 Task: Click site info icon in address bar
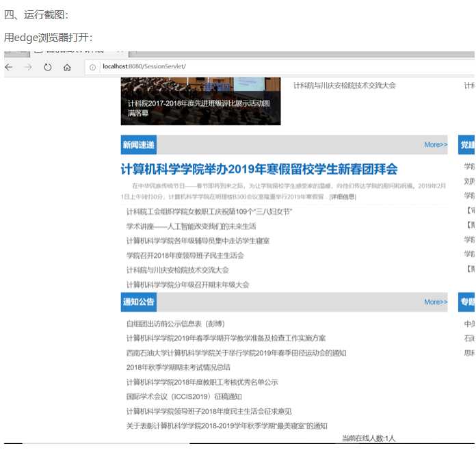pos(92,67)
